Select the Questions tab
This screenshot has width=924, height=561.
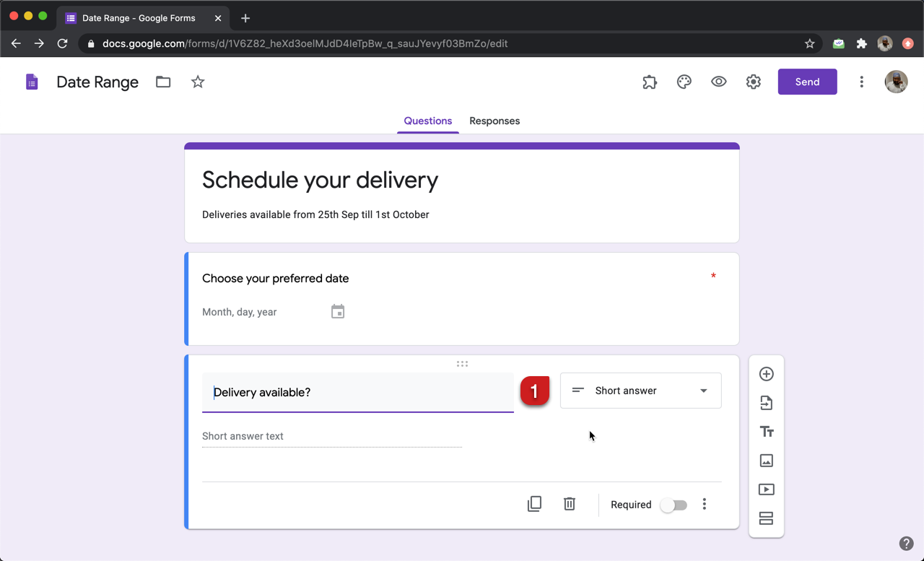(x=428, y=121)
